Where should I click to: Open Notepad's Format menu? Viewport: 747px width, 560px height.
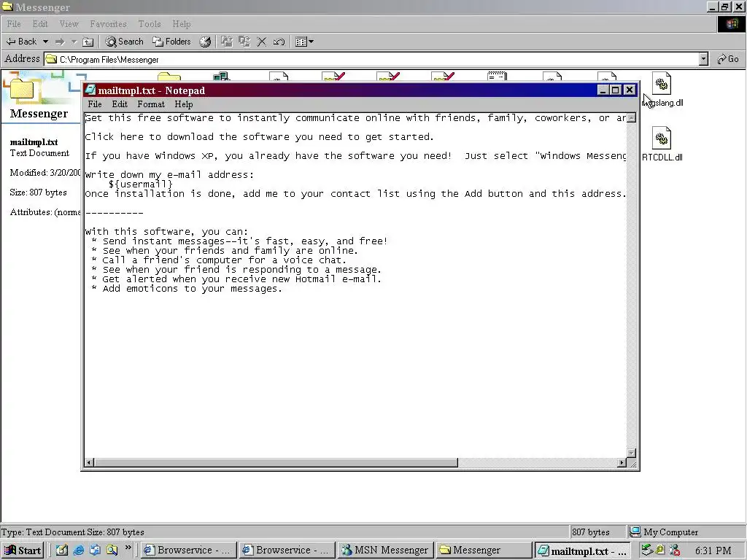(x=151, y=104)
